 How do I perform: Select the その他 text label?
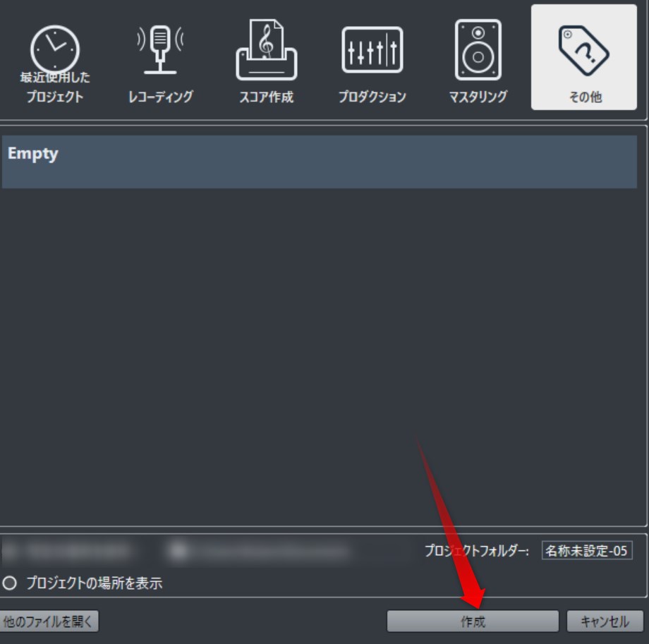[x=585, y=97]
